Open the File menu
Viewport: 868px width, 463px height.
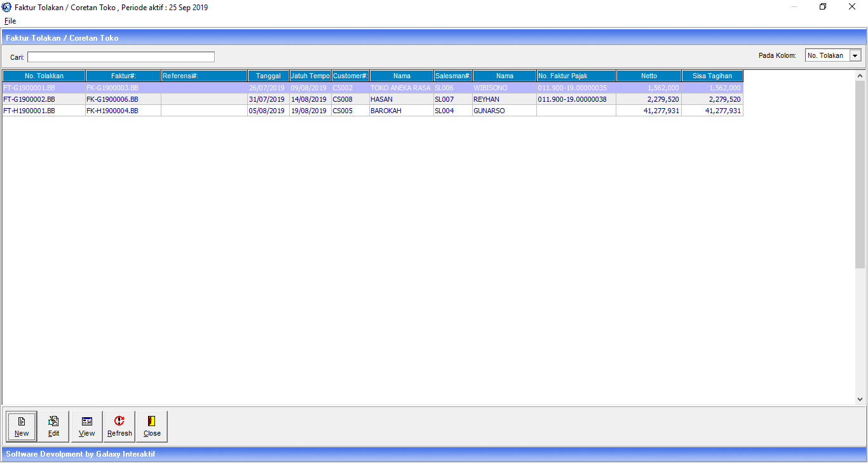point(10,21)
